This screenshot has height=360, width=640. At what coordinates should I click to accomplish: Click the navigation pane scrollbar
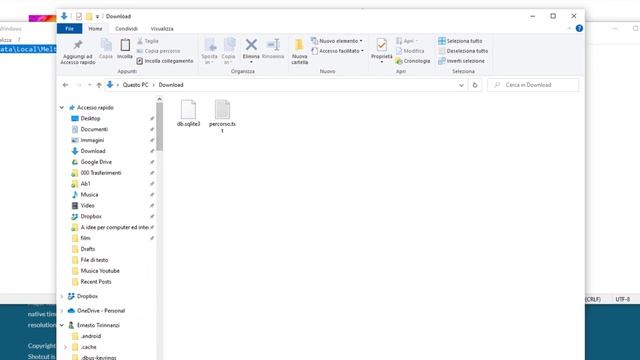pyautogui.click(x=159, y=127)
